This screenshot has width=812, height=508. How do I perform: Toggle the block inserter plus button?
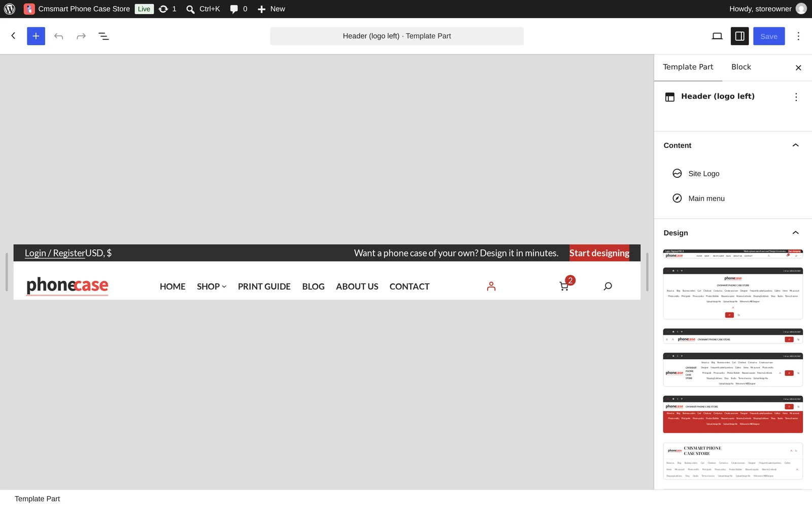[x=36, y=36]
